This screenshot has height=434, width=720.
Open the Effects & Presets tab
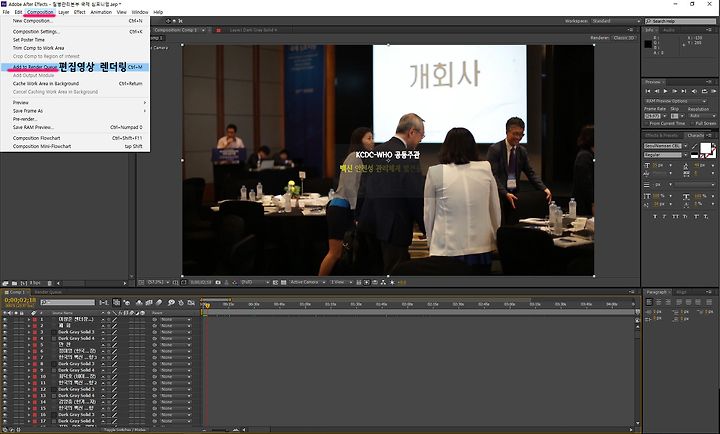tap(661, 135)
